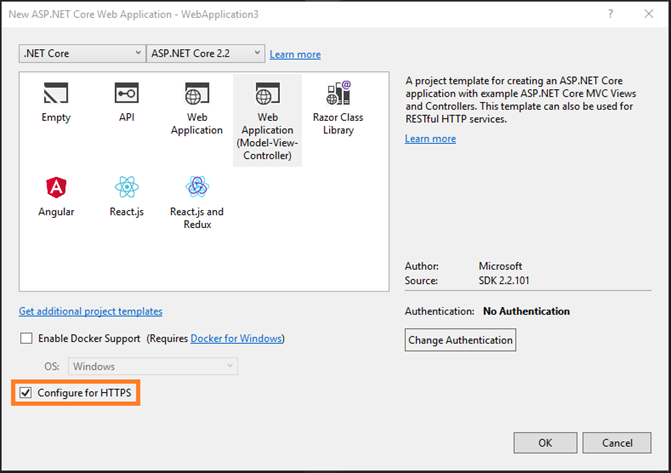Select the Empty project template icon
The image size is (671, 473).
pos(56,93)
